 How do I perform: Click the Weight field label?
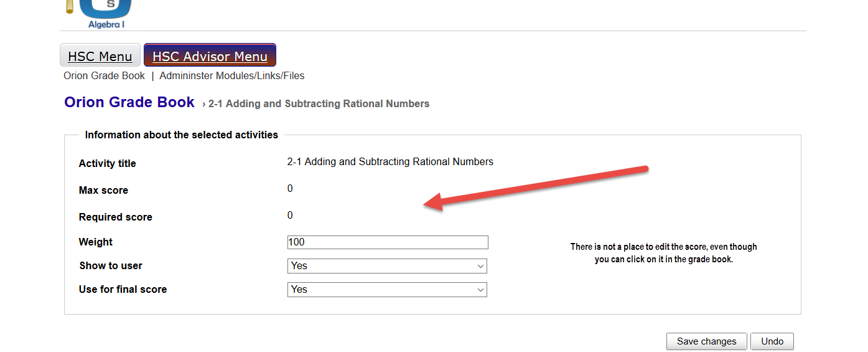pyautogui.click(x=96, y=242)
